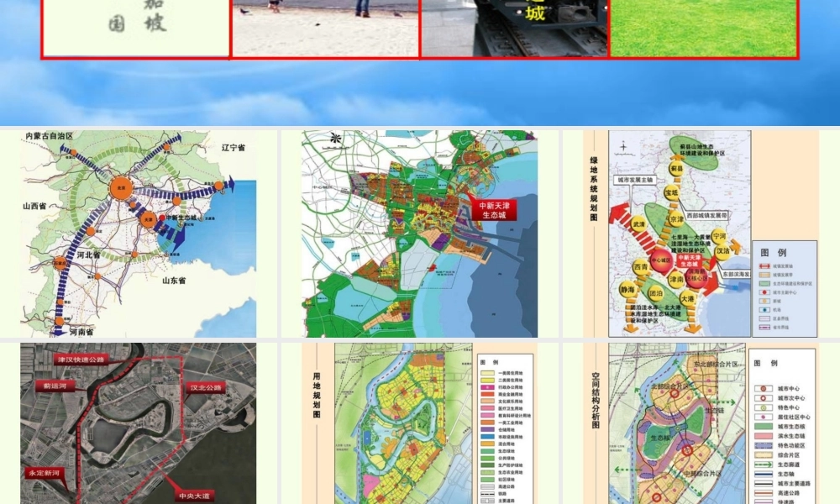Click the 蓟运河 red label
Image resolution: width=840 pixels, height=504 pixels.
[55, 386]
